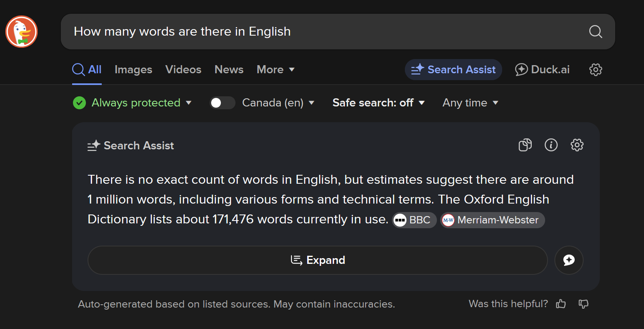
Task: Click the 'Auto-generated based on listed sources' disclaimer
Action: coord(236,304)
